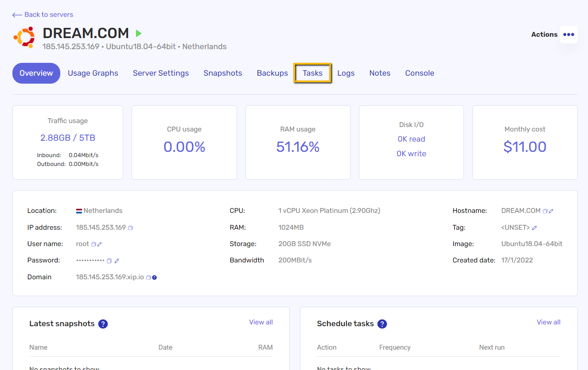Edit the user name with pencil icon
This screenshot has height=370, width=588.
[100, 244]
